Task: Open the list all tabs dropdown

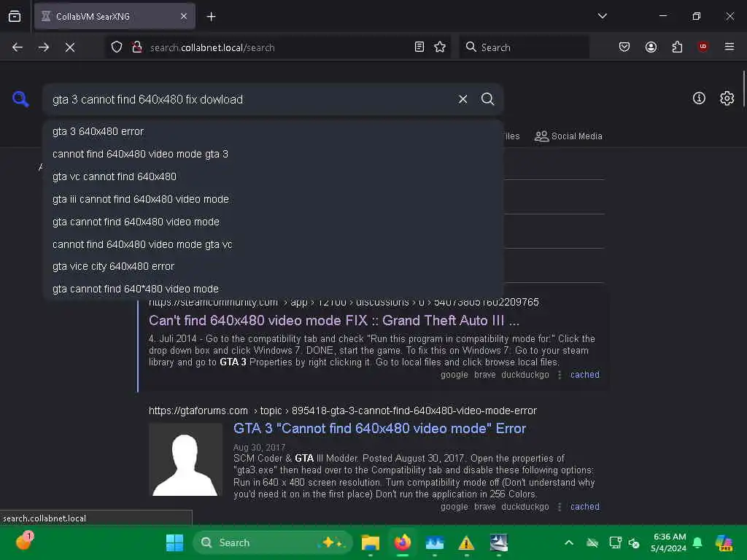Action: coord(602,16)
